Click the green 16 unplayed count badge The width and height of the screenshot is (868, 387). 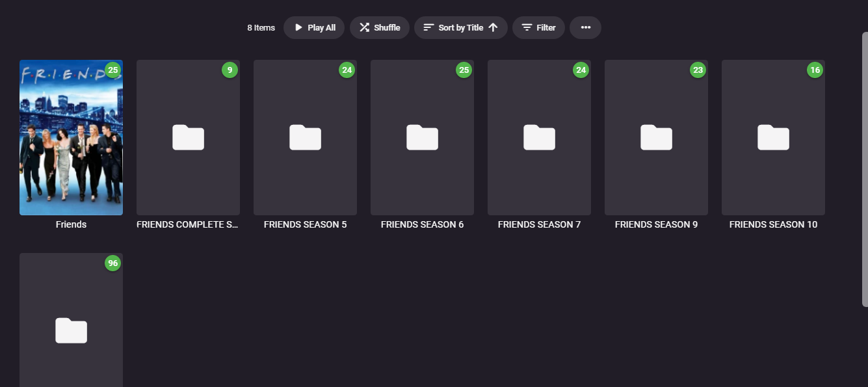815,70
